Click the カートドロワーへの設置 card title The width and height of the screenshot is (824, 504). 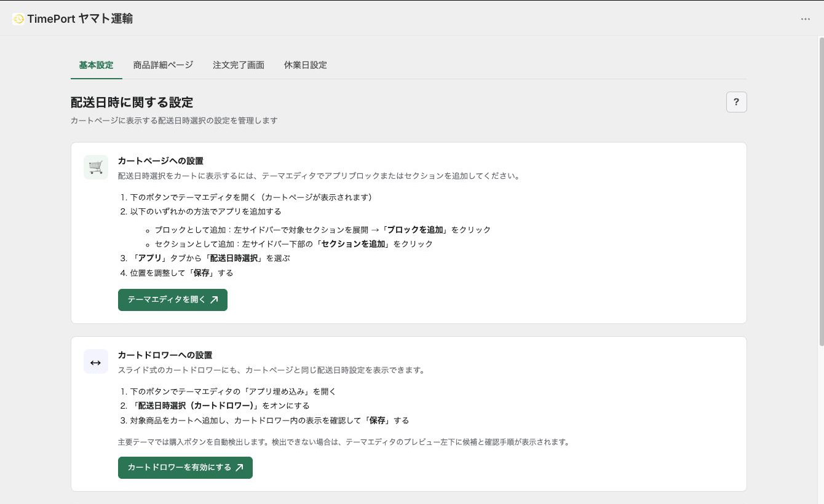165,355
